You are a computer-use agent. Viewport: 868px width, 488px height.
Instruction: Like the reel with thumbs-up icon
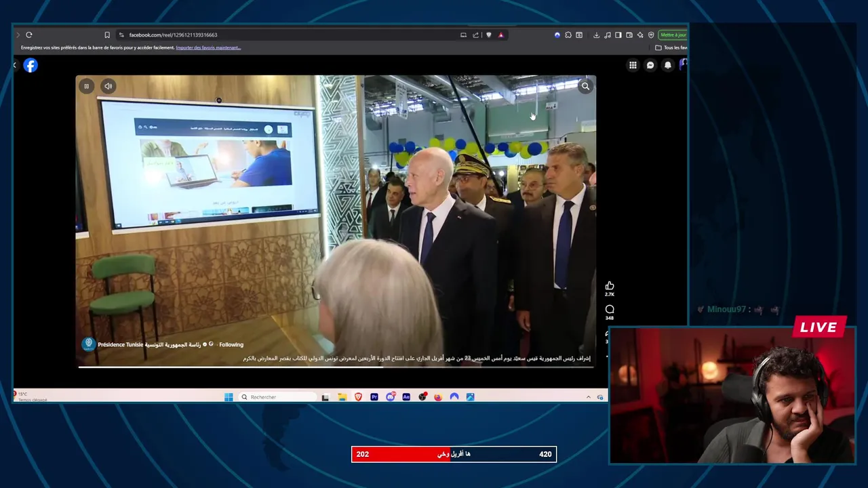[610, 285]
